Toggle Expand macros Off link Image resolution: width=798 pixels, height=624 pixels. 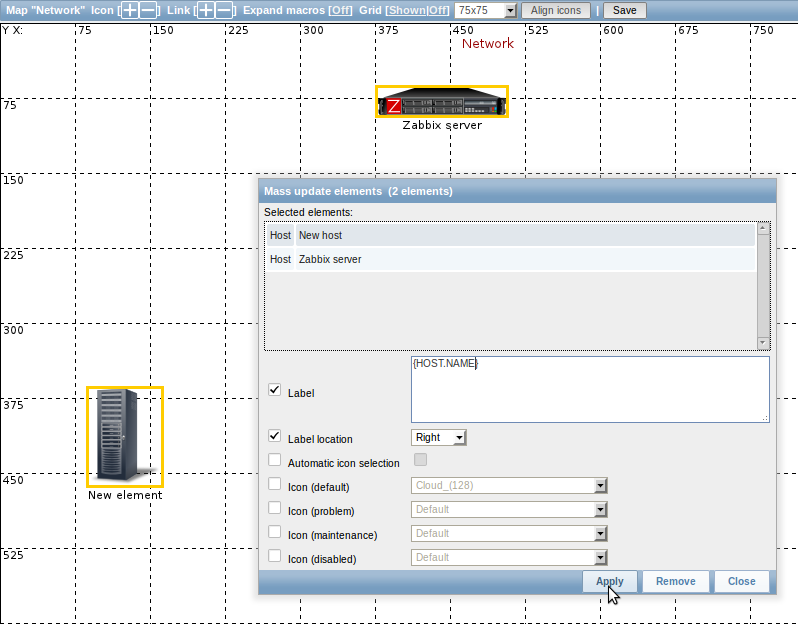click(340, 10)
